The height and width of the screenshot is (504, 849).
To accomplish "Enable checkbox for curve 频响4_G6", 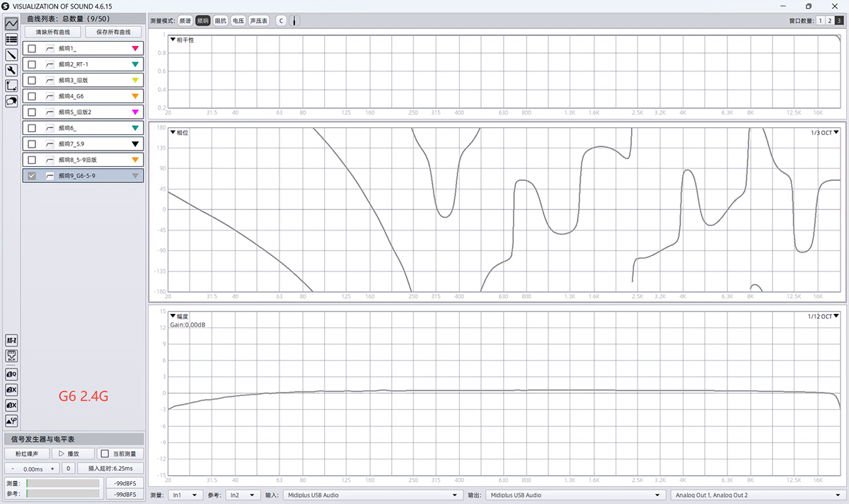I will tap(32, 96).
